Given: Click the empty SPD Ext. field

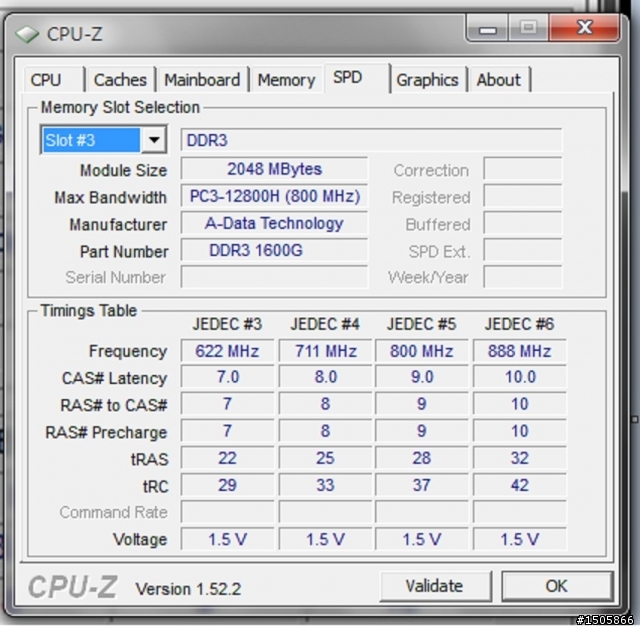Looking at the screenshot, I should (x=522, y=250).
